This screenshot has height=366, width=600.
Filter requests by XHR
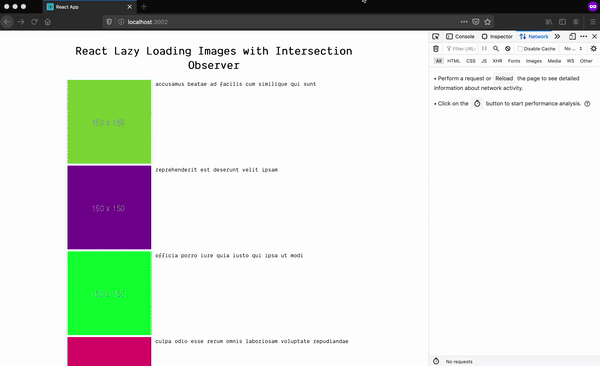(497, 61)
